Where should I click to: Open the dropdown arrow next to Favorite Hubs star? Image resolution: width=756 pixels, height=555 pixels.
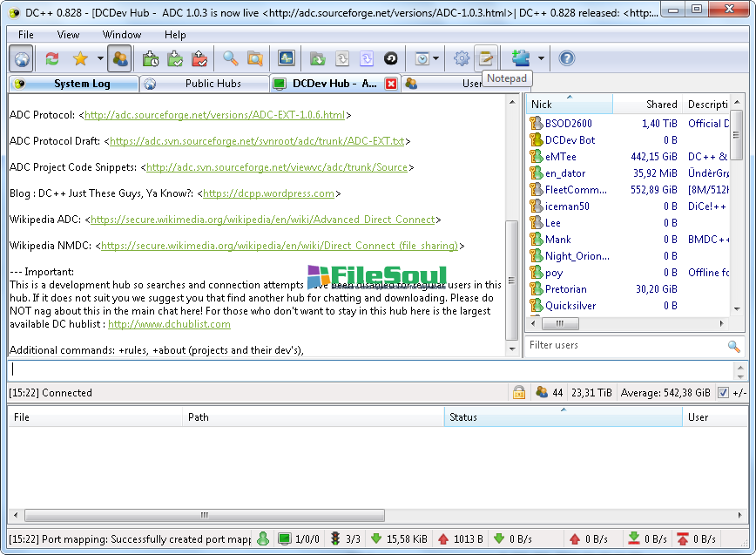(100, 59)
